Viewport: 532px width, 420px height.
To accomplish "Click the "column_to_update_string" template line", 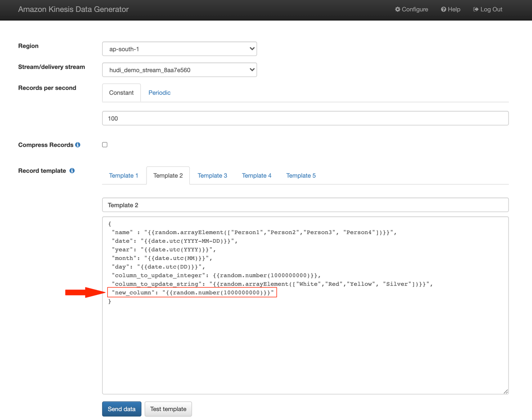I will pos(272,284).
